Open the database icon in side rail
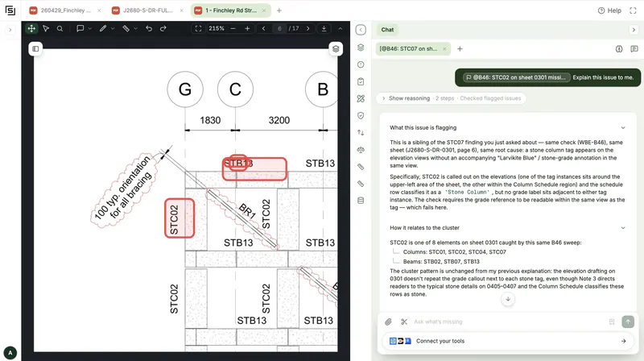Viewport: 644px width, 361px height. coord(361,201)
